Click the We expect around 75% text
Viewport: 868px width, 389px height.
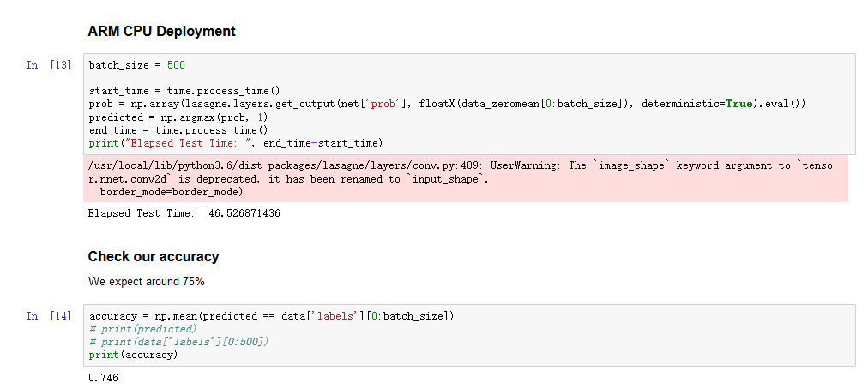pos(146,281)
